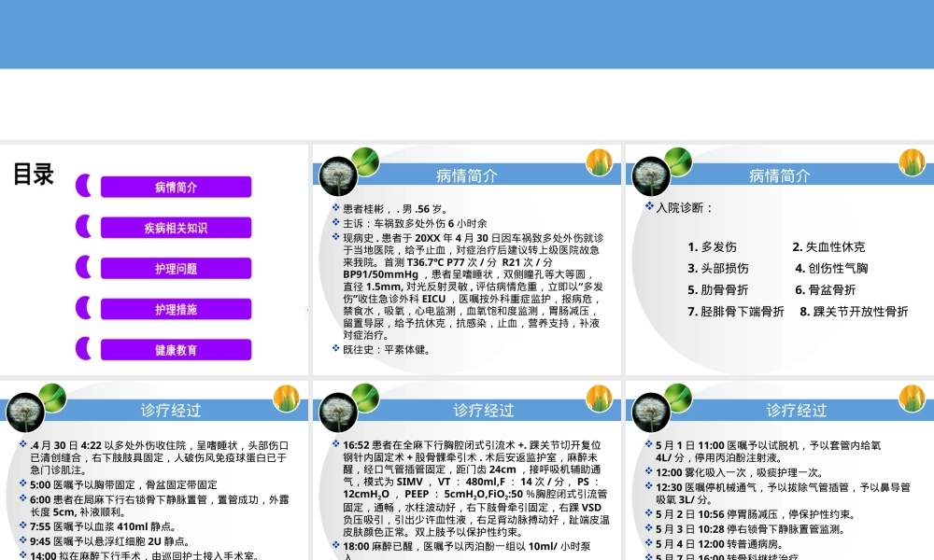The height and width of the screenshot is (560, 934).
Task: Click the dandelion image on the 4月30日 4:22 slide
Action: [x=25, y=412]
